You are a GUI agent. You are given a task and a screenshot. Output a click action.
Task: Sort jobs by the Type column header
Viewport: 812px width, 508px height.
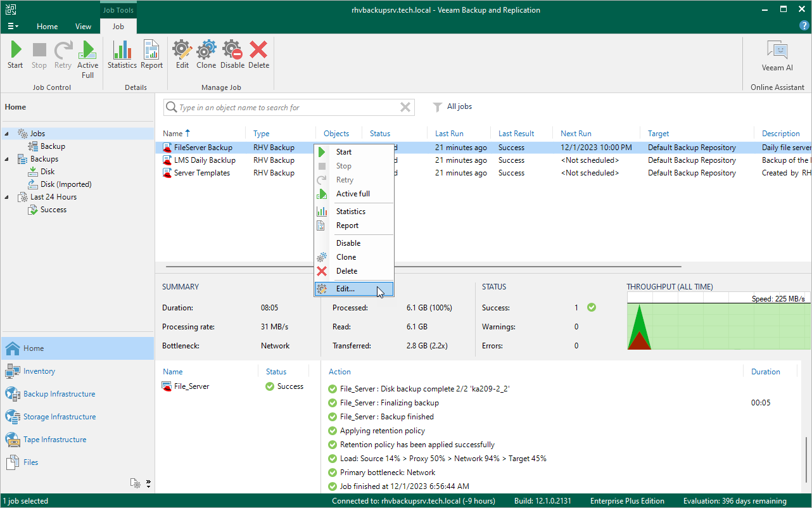281,134
